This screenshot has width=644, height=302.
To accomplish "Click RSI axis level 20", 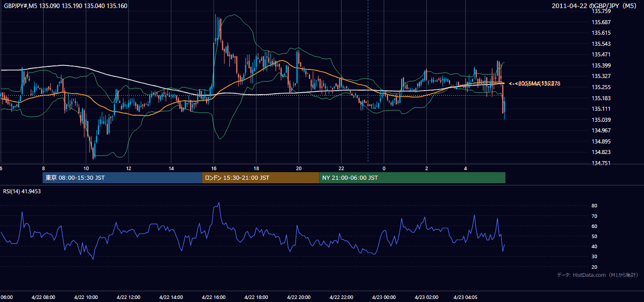I will (x=595, y=267).
